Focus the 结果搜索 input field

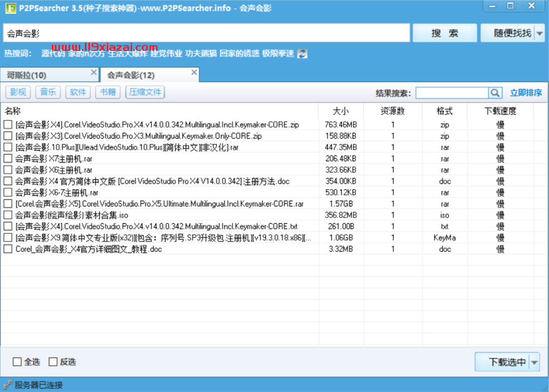(x=452, y=93)
